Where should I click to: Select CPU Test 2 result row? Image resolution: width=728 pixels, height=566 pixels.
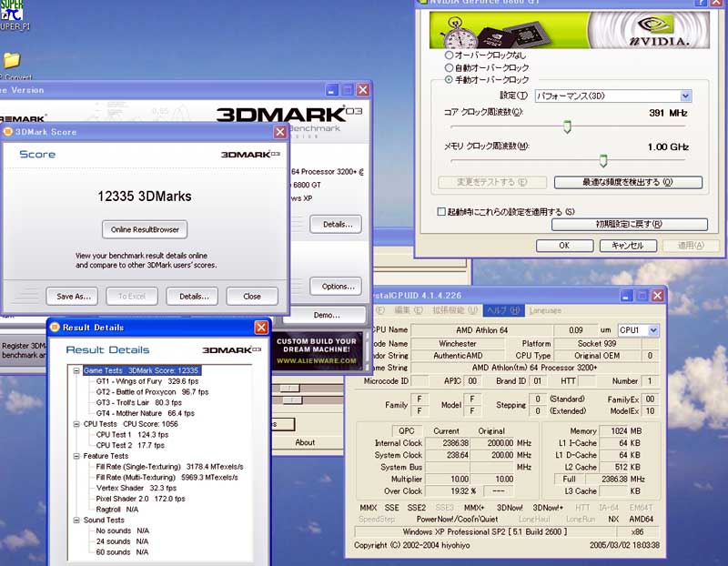coord(130,445)
